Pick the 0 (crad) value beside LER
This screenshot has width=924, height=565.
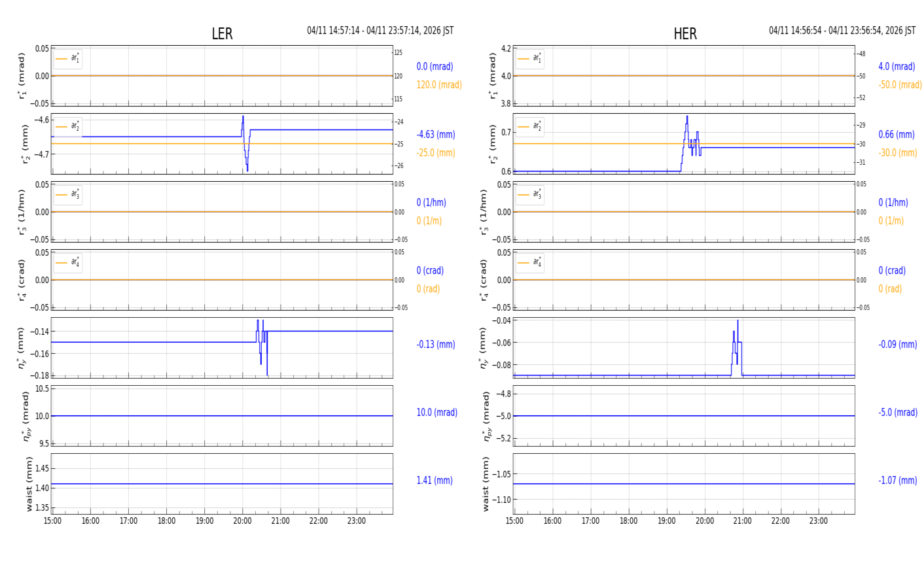point(430,271)
